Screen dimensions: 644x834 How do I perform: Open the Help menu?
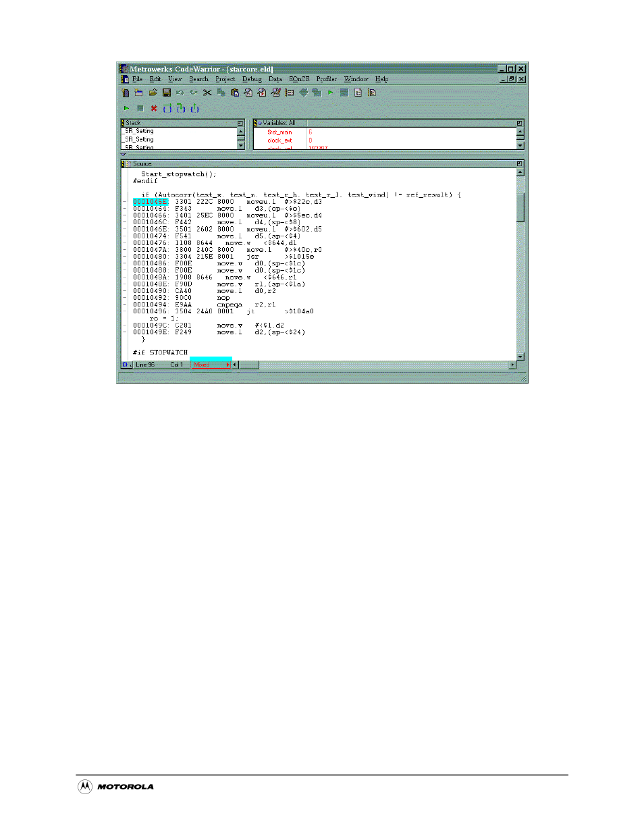[381, 79]
